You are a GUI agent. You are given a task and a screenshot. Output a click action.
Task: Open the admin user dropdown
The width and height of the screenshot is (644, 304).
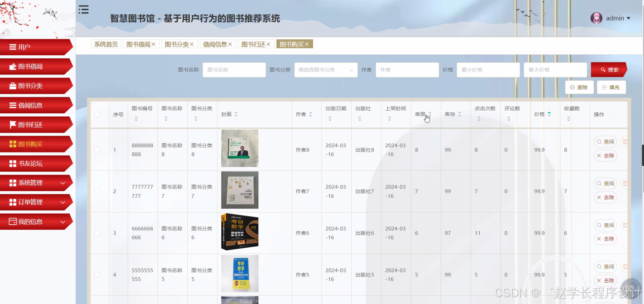point(618,18)
